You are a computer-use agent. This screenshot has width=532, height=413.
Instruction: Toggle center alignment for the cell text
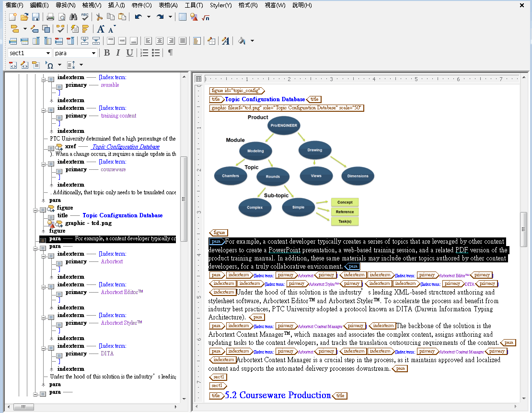point(160,41)
